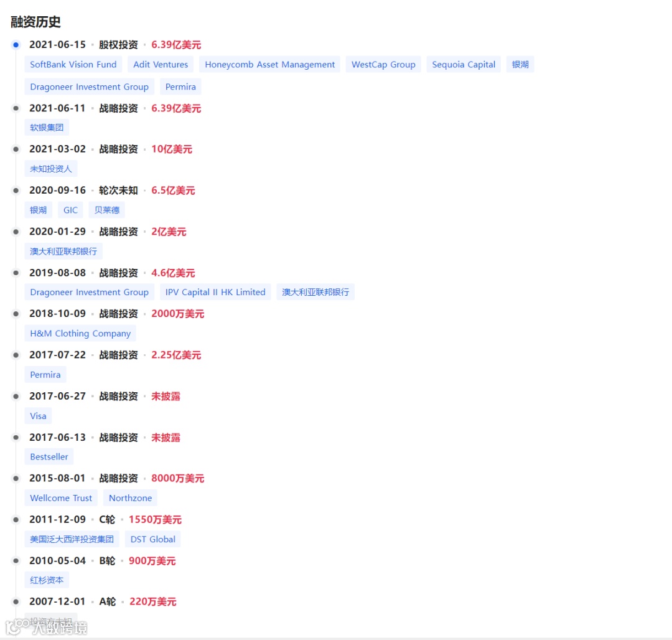Select timeline dot for 2021-03-02
Viewport: 672px width, 640px height.
click(16, 149)
